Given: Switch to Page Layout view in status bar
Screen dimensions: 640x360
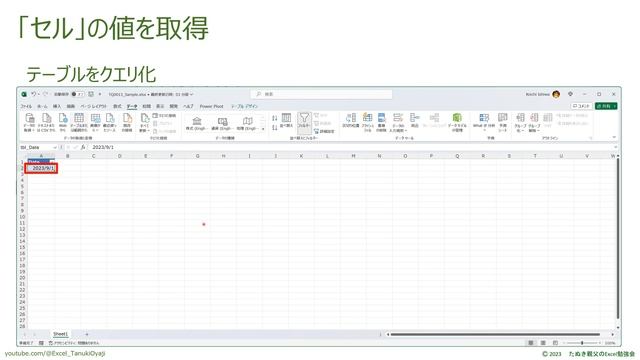Looking at the screenshot, I should (x=543, y=343).
